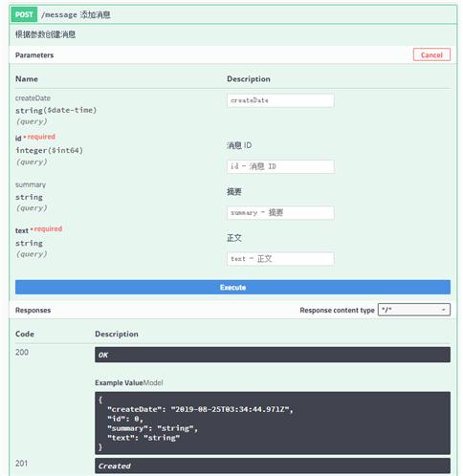This screenshot has width=463, height=476.
Task: Click the green POST method badge
Action: [24, 14]
